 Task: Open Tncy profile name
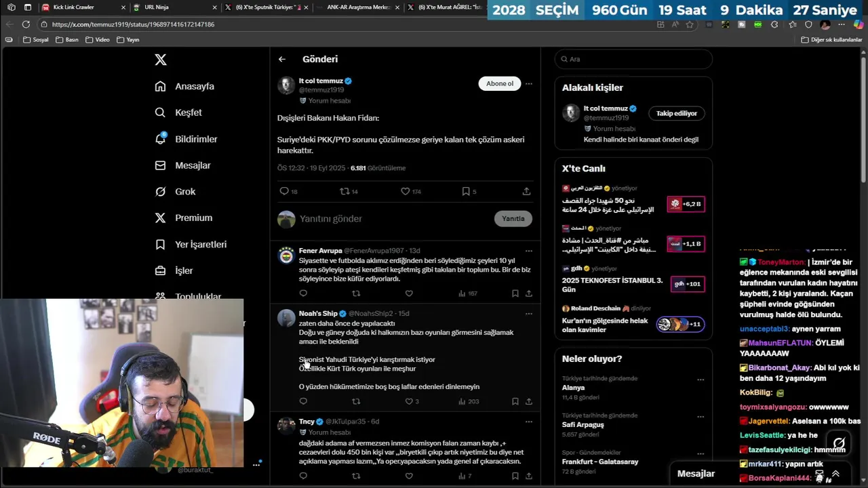click(x=307, y=422)
